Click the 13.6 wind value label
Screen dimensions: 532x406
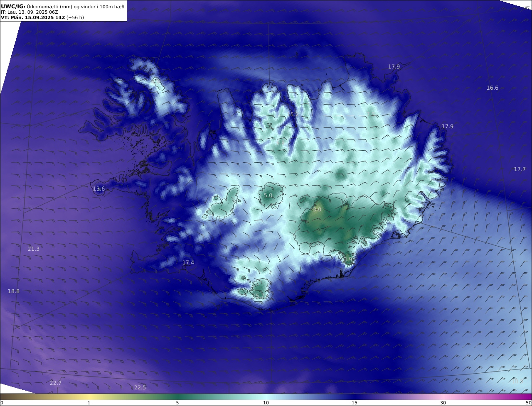[x=99, y=188]
